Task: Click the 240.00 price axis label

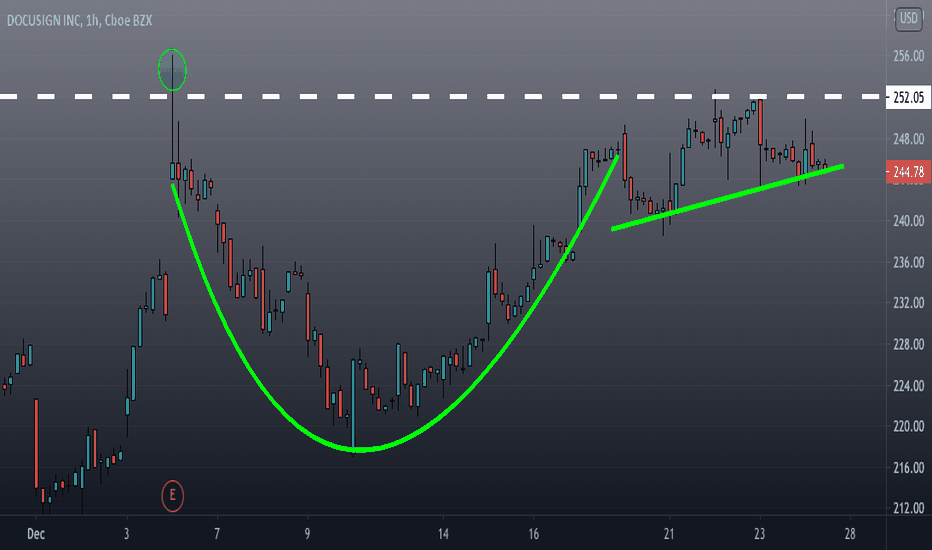Action: coord(908,221)
